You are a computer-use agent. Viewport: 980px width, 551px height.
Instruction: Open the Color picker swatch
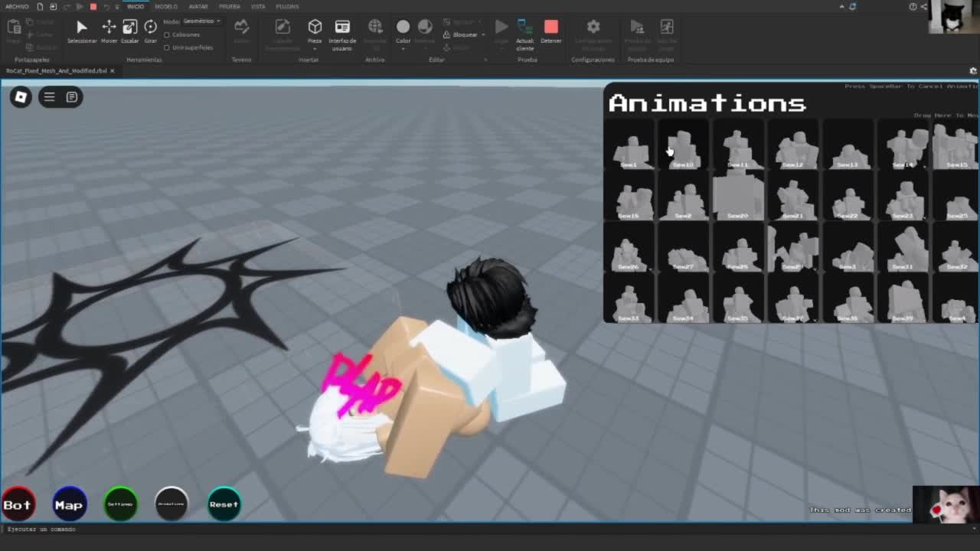point(403,28)
